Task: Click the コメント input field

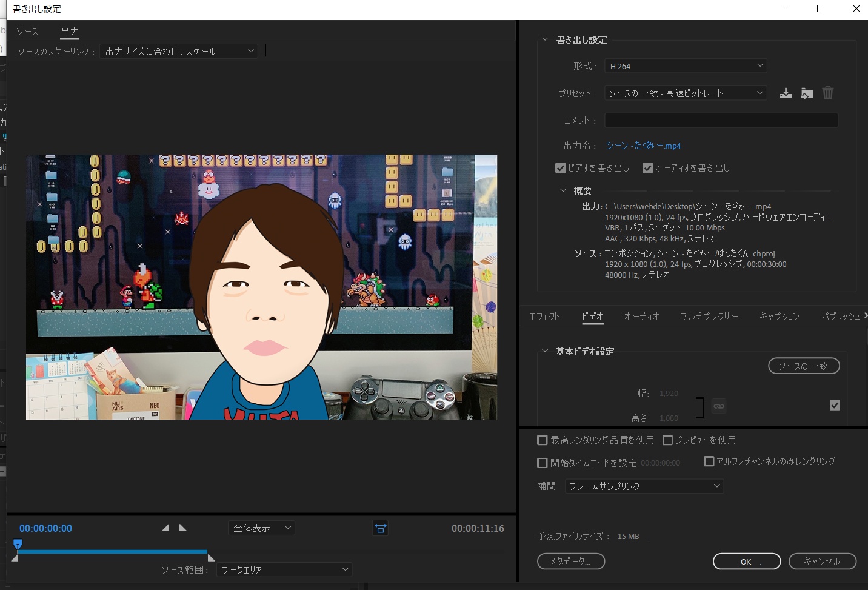Action: pyautogui.click(x=721, y=120)
